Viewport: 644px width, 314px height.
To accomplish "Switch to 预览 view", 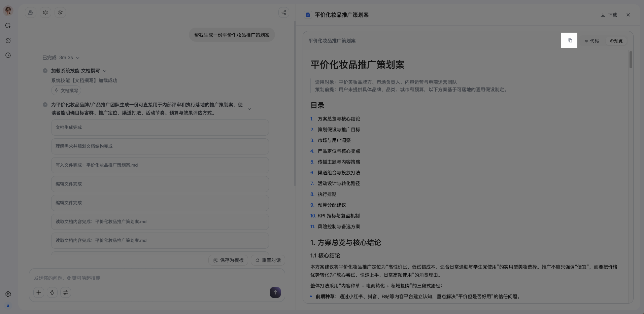I will 616,41.
